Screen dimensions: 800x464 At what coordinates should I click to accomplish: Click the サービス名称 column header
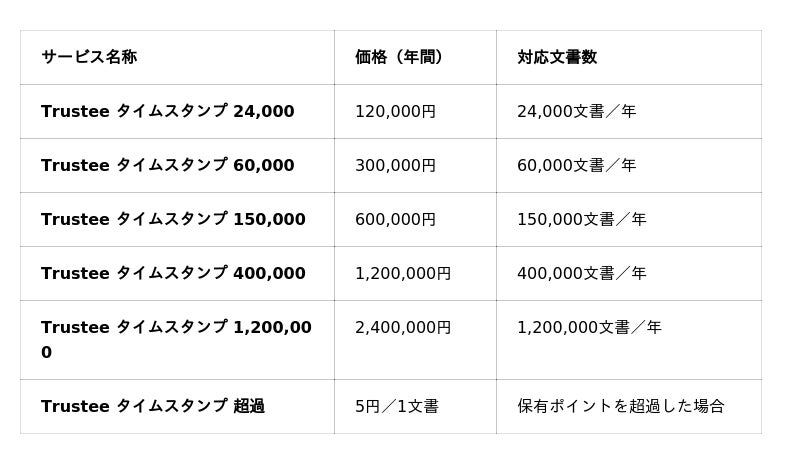[89, 57]
